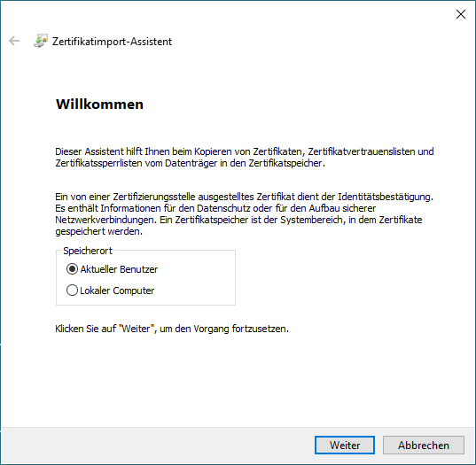
Task: Click the certificate import wizard icon
Action: [x=41, y=41]
